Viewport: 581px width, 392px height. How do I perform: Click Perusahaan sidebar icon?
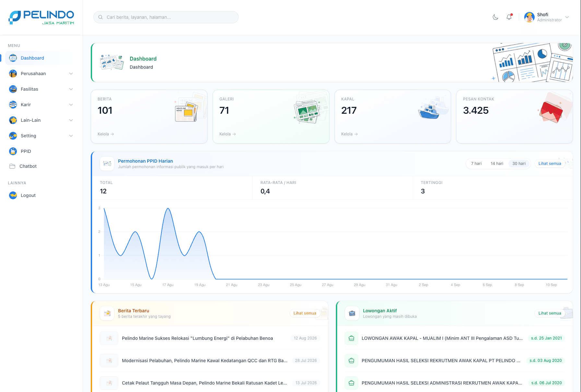(13, 74)
